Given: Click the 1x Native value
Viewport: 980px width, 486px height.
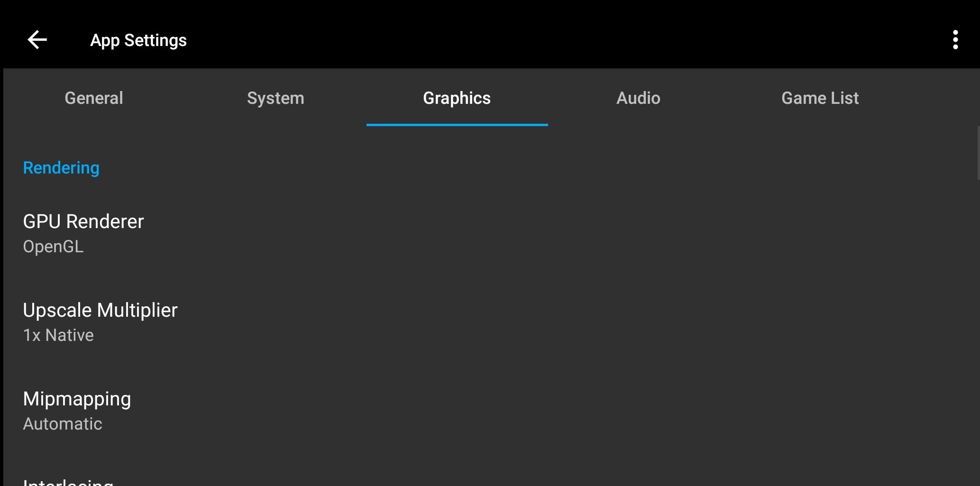Looking at the screenshot, I should coord(58,335).
